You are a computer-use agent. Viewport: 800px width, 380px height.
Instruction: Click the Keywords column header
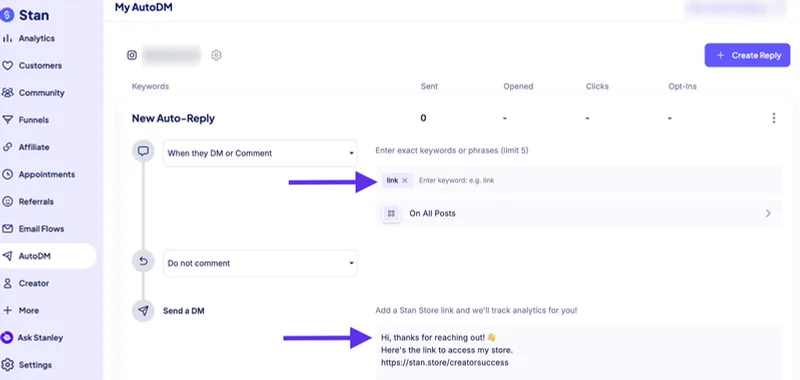pos(151,87)
